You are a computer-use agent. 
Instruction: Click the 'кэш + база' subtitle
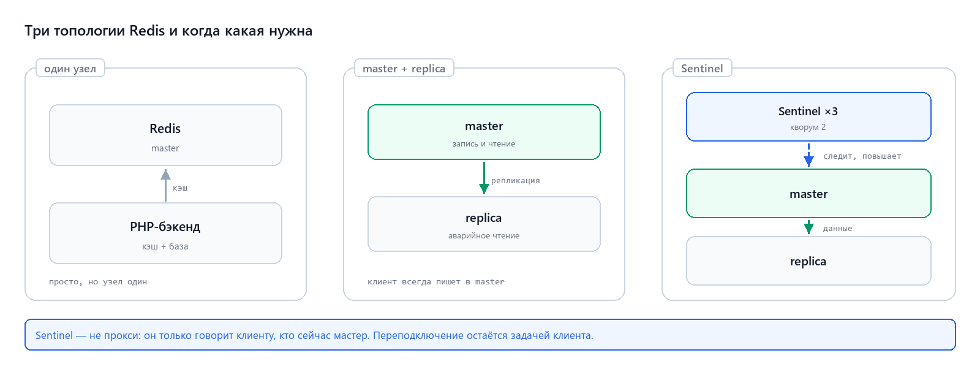coord(165,246)
